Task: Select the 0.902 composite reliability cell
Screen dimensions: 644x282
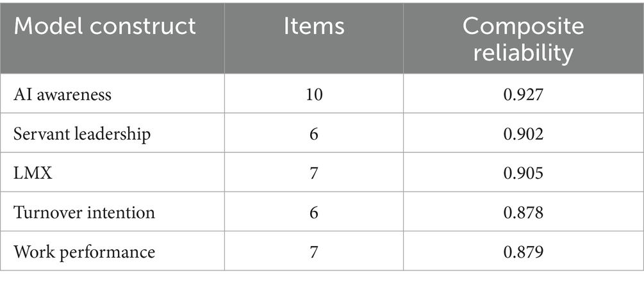Action: 524,134
